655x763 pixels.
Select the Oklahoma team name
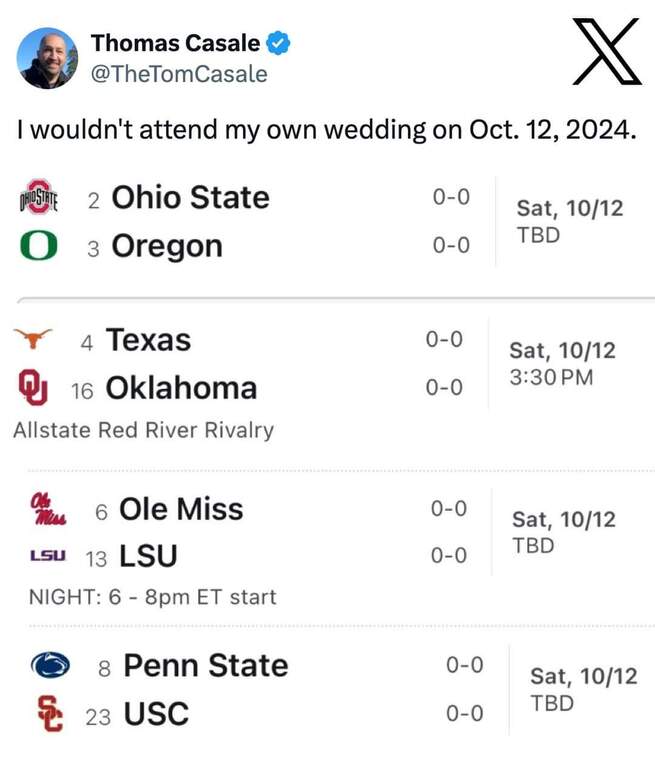(182, 388)
